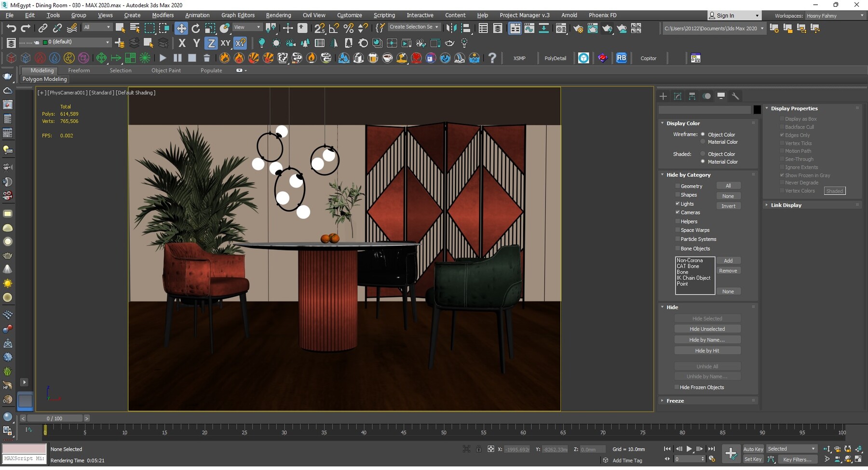Click the Hide by Name button
The height and width of the screenshot is (470, 868).
click(x=707, y=339)
